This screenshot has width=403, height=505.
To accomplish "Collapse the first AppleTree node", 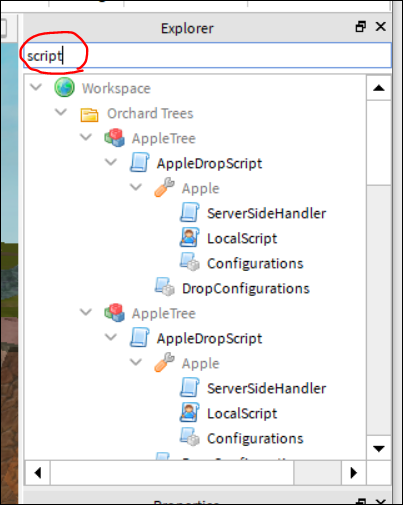I will click(x=86, y=137).
